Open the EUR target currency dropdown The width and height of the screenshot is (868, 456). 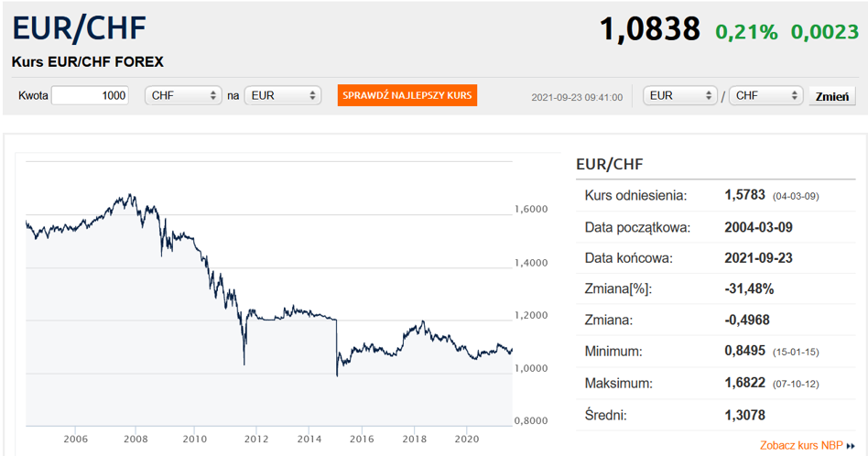click(x=283, y=95)
